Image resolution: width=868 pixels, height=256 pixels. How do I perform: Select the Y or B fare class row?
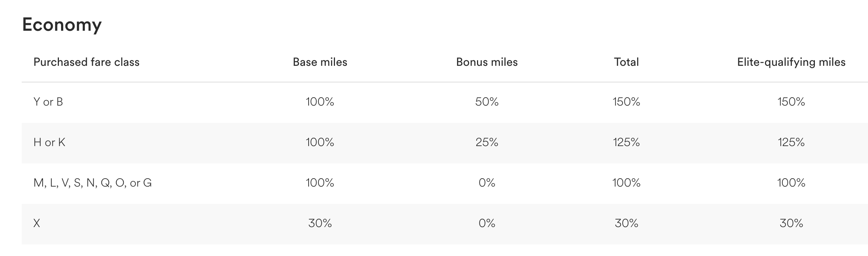click(48, 102)
